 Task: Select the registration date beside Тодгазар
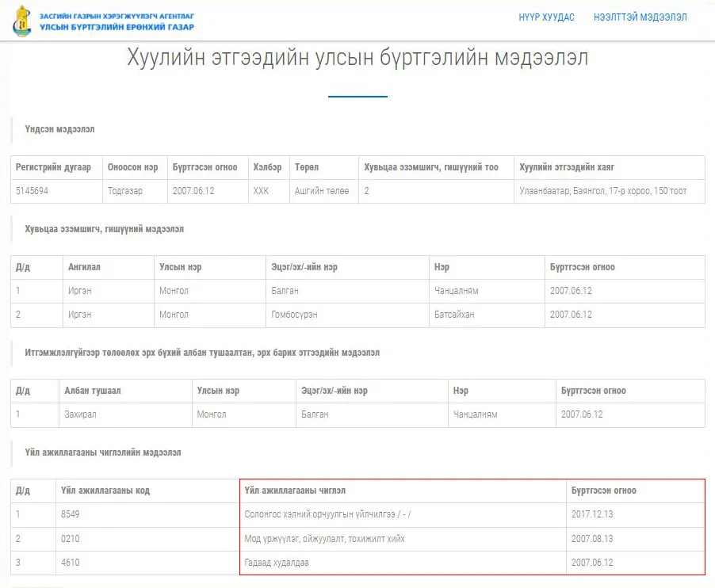click(193, 191)
